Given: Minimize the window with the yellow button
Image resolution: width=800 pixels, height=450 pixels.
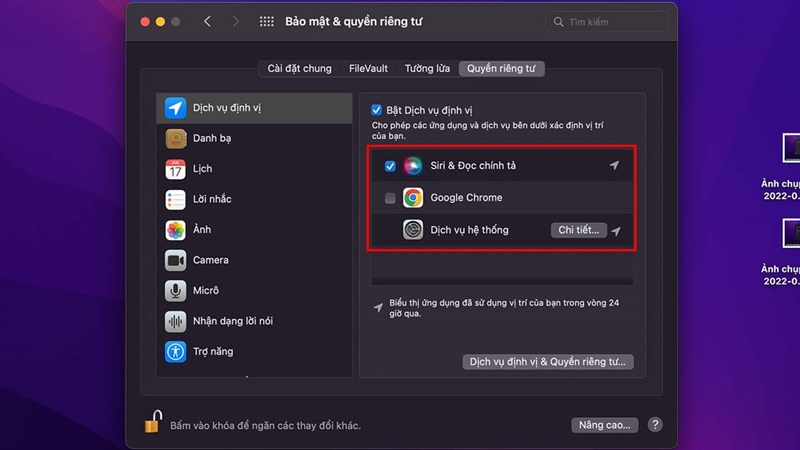Looking at the screenshot, I should tap(160, 21).
